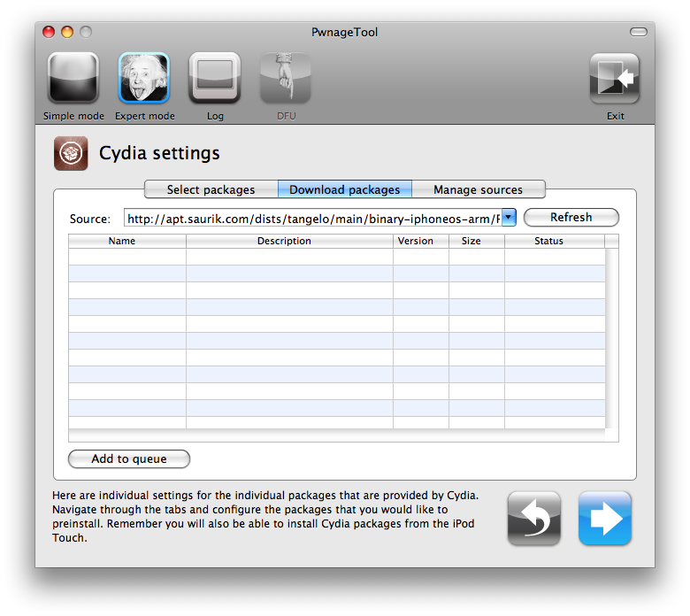Sort by the Version column header
690x616 pixels.
421,241
